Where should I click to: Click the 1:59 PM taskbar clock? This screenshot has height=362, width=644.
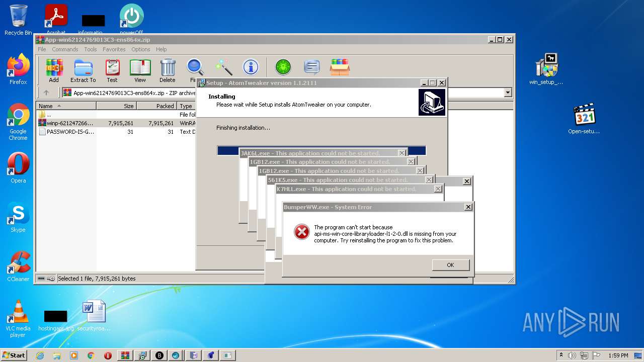pos(618,355)
